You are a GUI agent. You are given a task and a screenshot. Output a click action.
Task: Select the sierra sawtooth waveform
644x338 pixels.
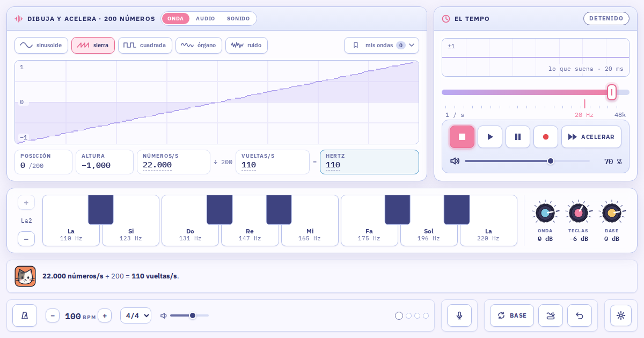click(93, 45)
